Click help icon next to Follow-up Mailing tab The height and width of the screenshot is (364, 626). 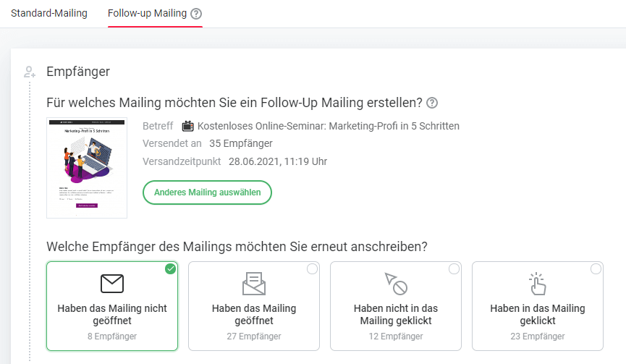(x=196, y=14)
